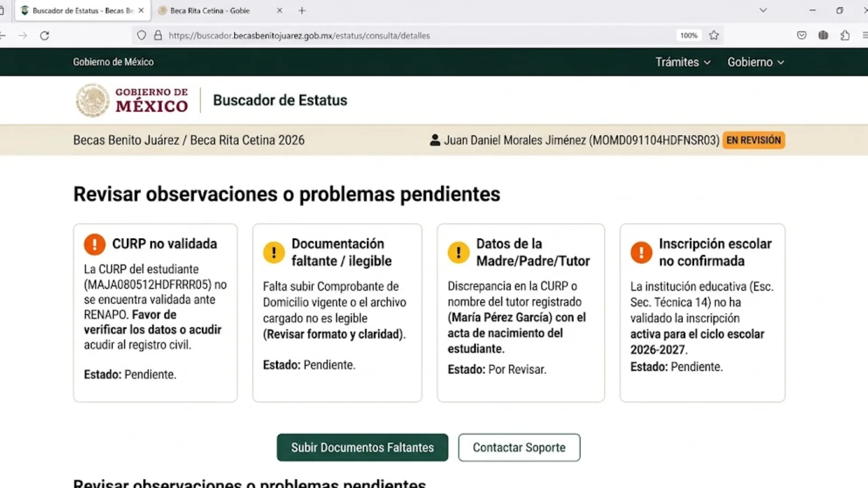
Task: Expand the Gobierno dropdown menu
Action: pyautogui.click(x=755, y=62)
